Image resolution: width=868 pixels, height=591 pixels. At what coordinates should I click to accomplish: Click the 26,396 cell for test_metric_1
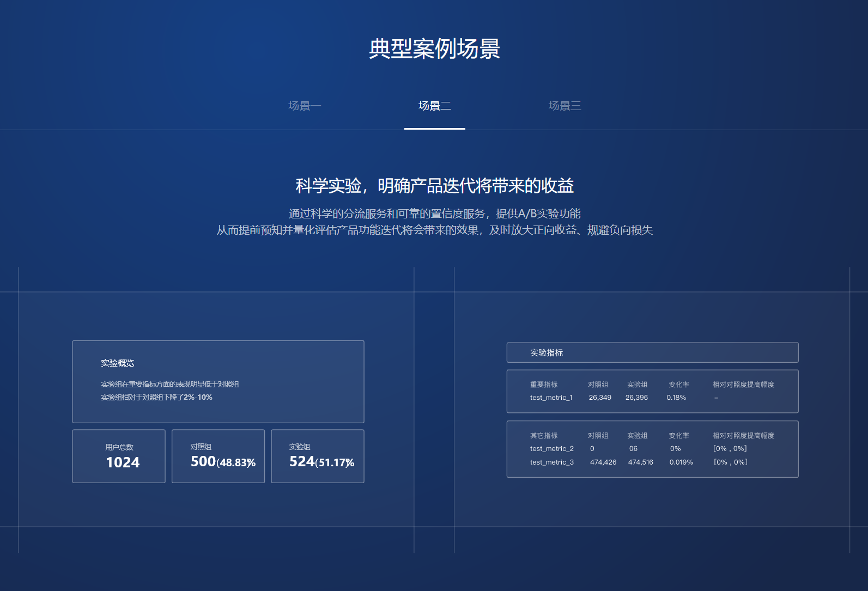click(636, 398)
